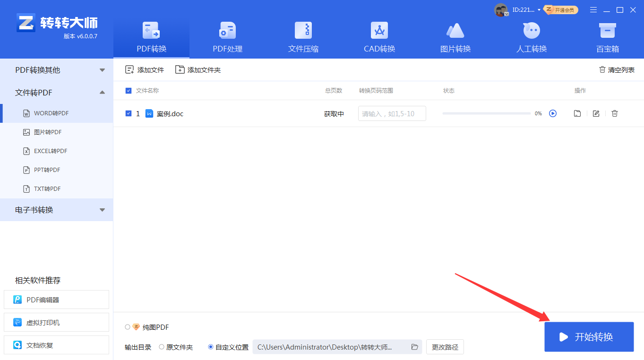Select WORD转PDF in the sidebar
Viewport: 644px width, 360px height.
click(x=56, y=113)
